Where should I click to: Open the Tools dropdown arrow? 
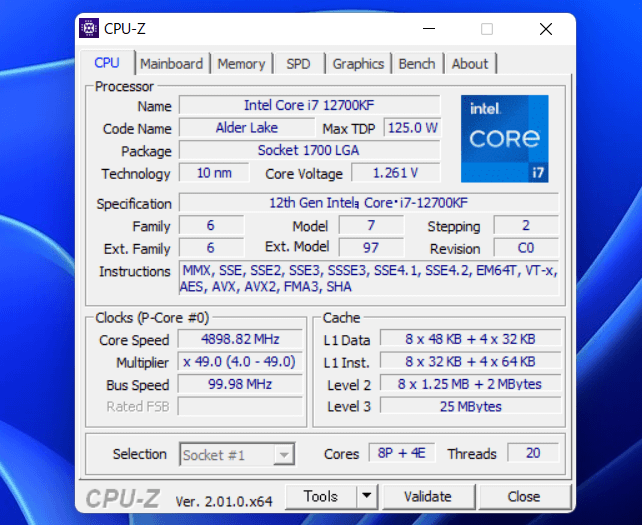pyautogui.click(x=367, y=496)
